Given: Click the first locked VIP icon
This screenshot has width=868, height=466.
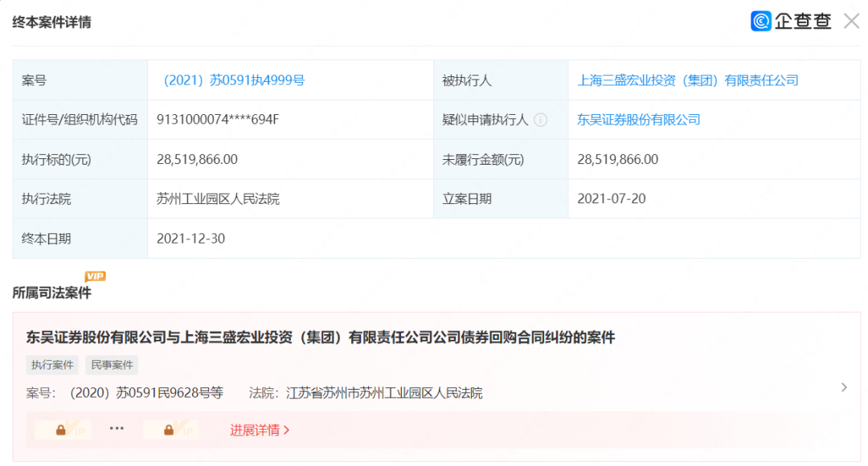Looking at the screenshot, I should pyautogui.click(x=63, y=430).
